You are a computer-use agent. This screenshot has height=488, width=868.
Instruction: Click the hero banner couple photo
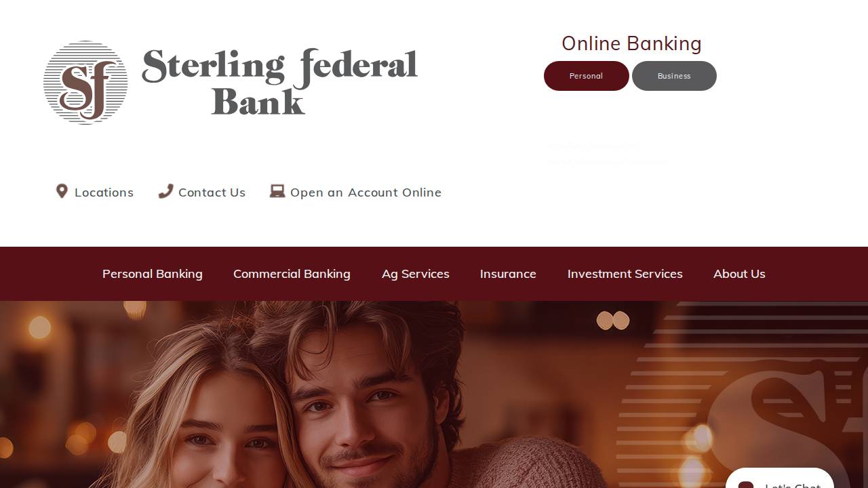click(434, 394)
